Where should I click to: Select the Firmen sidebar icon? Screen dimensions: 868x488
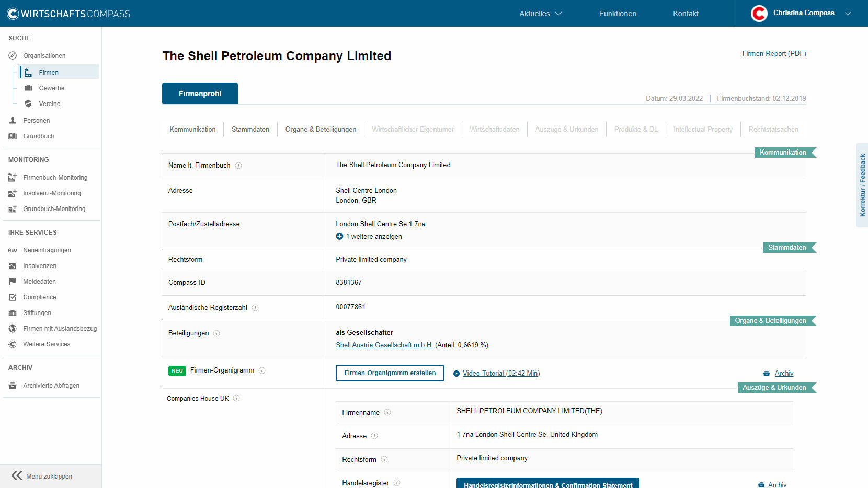click(x=28, y=73)
